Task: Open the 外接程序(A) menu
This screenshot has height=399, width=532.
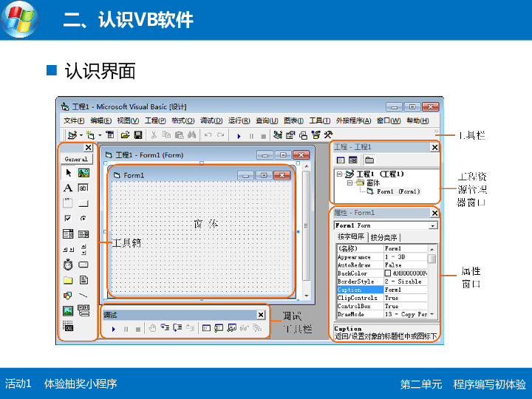Action: click(353, 120)
